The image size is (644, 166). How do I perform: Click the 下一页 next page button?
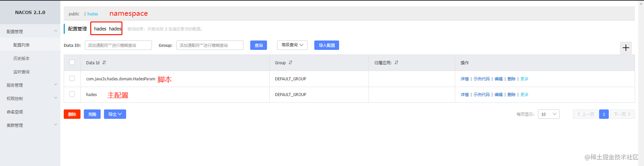point(623,114)
